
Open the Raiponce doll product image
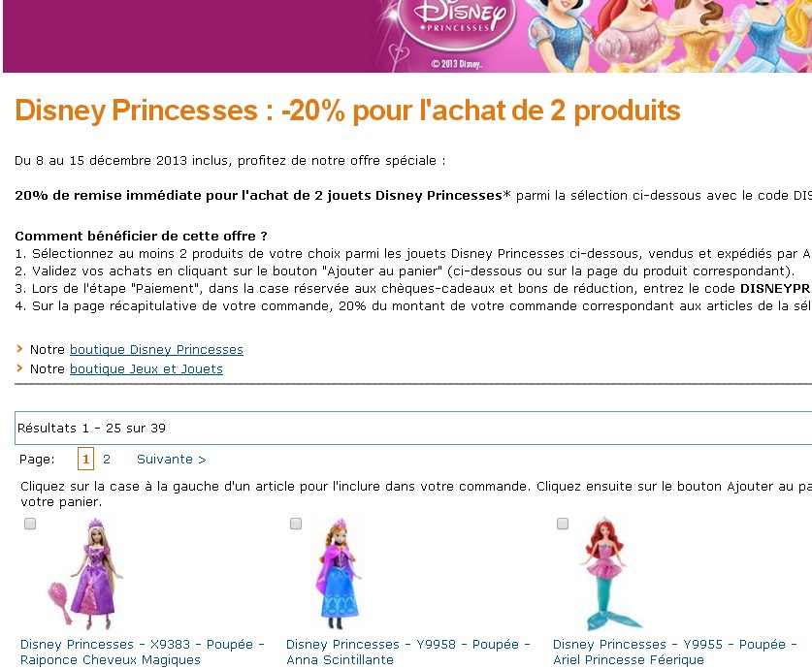86,574
